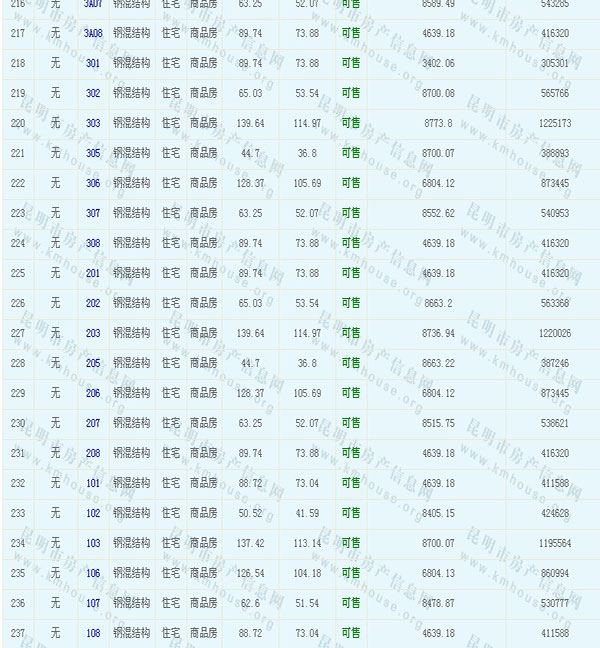Click room 206 link
Viewport: 600px width, 648px height.
coord(93,393)
